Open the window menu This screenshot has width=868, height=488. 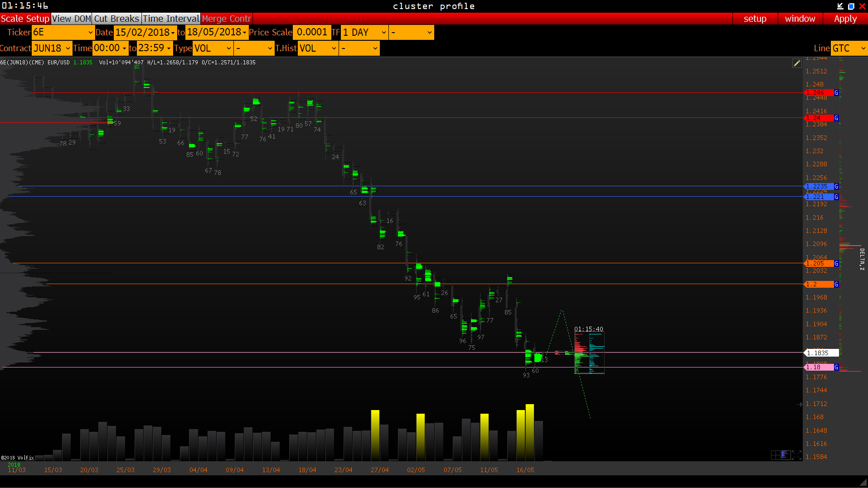[800, 19]
